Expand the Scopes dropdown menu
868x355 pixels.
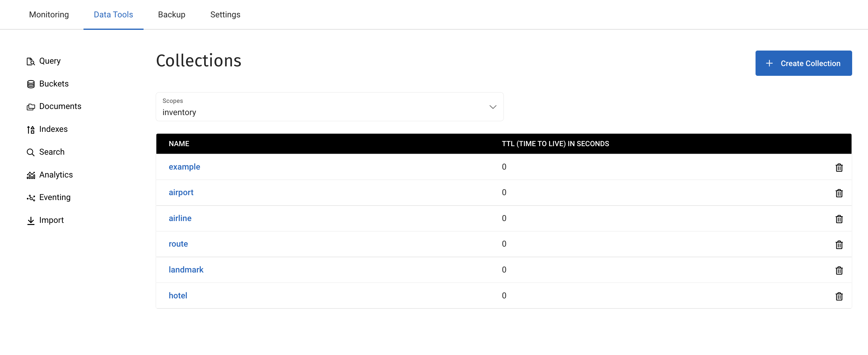(330, 107)
